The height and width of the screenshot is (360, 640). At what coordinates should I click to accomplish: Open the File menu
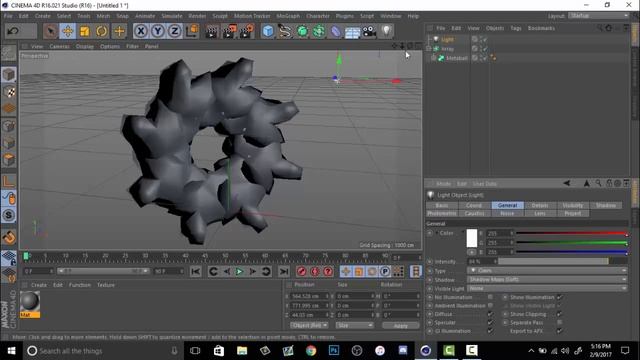click(8, 16)
